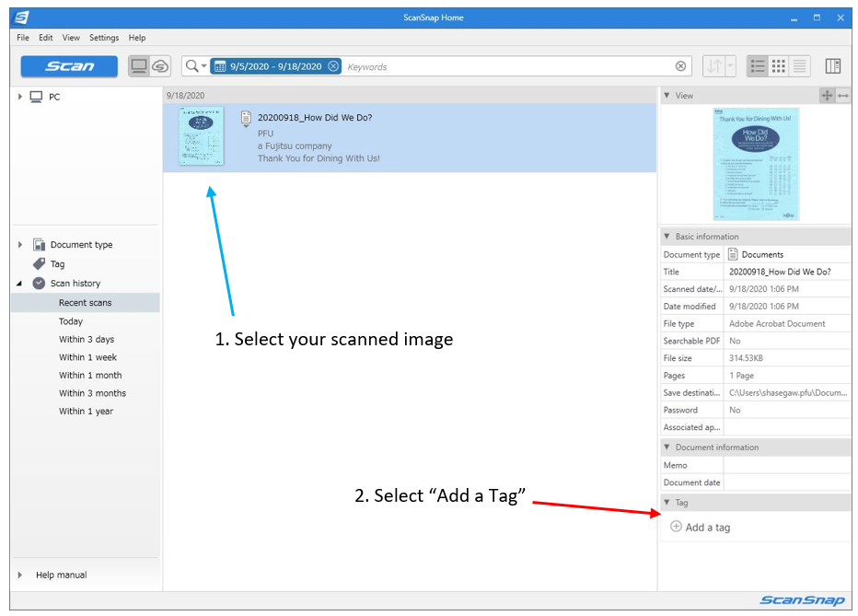Click the calendar icon in date filter chip
The image size is (858, 616).
(x=220, y=66)
